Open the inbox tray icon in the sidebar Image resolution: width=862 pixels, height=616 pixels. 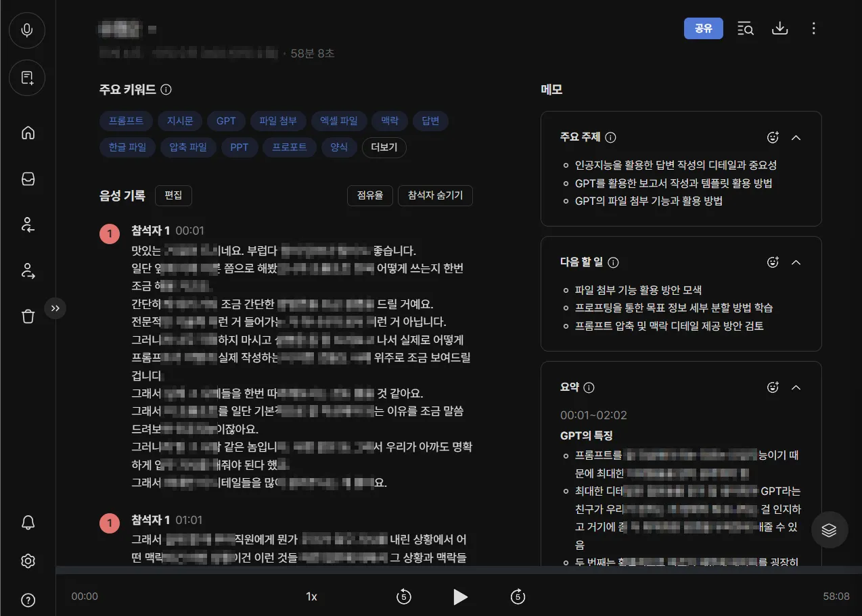click(x=28, y=179)
